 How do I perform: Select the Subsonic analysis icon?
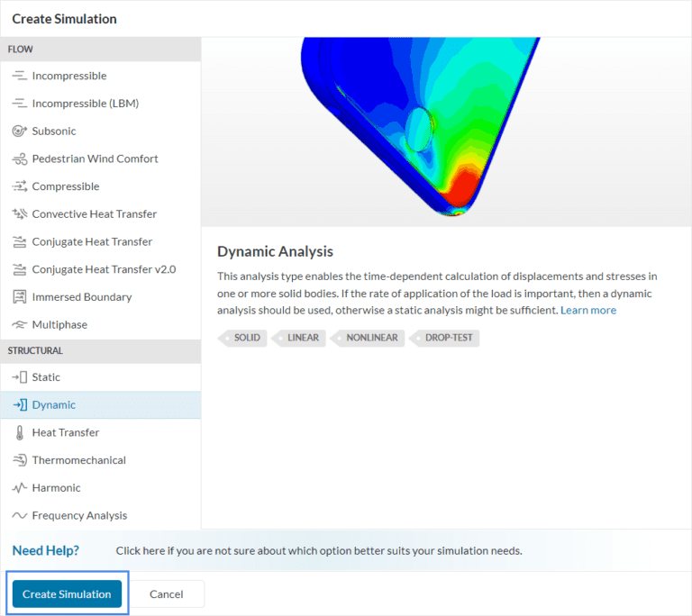click(x=19, y=131)
